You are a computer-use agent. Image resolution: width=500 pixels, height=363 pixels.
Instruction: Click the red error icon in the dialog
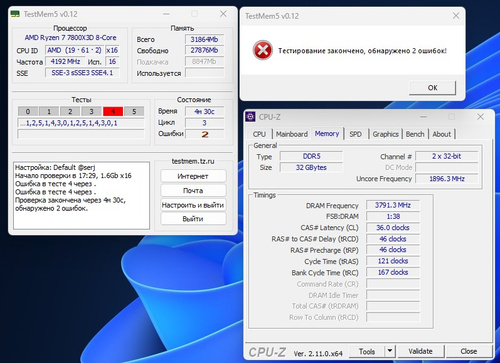[263, 50]
